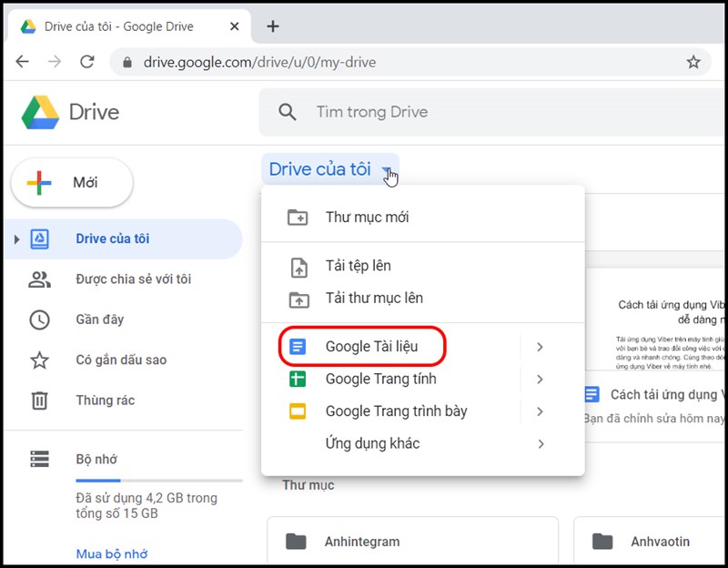Image resolution: width=728 pixels, height=568 pixels.
Task: Expand Google Trang tính submenu arrow
Action: point(540,380)
